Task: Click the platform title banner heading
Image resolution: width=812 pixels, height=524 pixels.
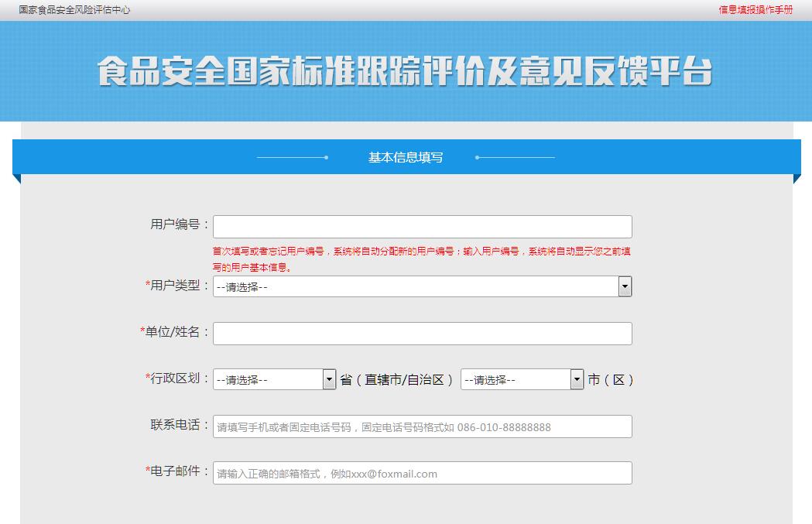Action: [x=405, y=71]
